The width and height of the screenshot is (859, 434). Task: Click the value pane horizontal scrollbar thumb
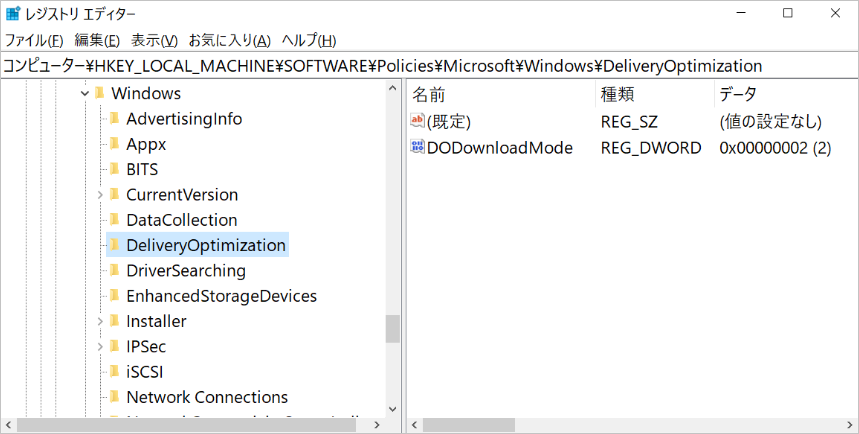tap(468, 425)
